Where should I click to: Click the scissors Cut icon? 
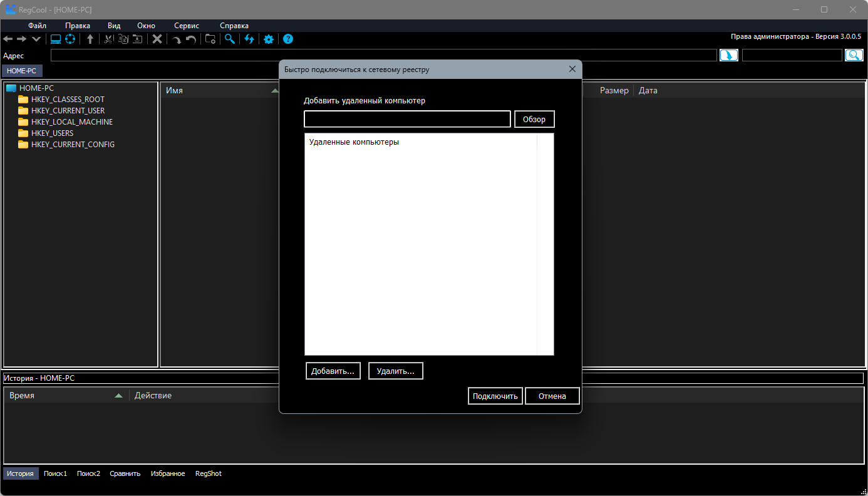coord(108,39)
